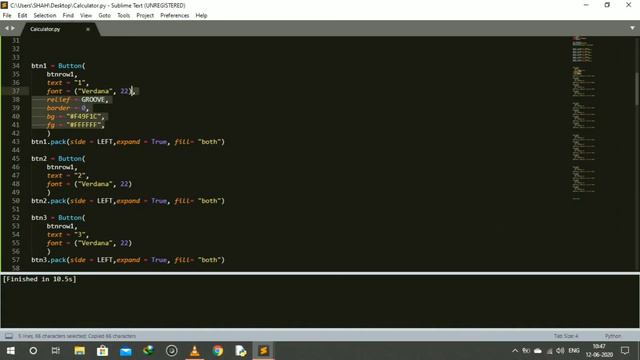Click the ENG language indicator
The width and height of the screenshot is (640, 360).
(574, 351)
